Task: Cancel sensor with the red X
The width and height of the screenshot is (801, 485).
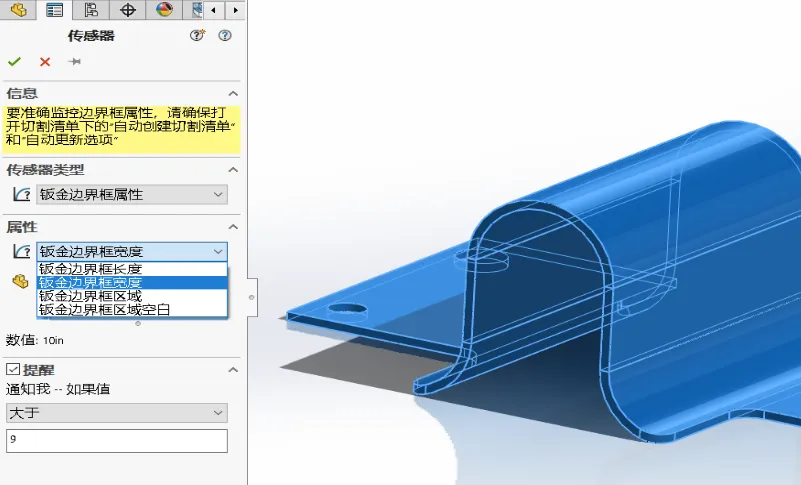Action: (45, 62)
